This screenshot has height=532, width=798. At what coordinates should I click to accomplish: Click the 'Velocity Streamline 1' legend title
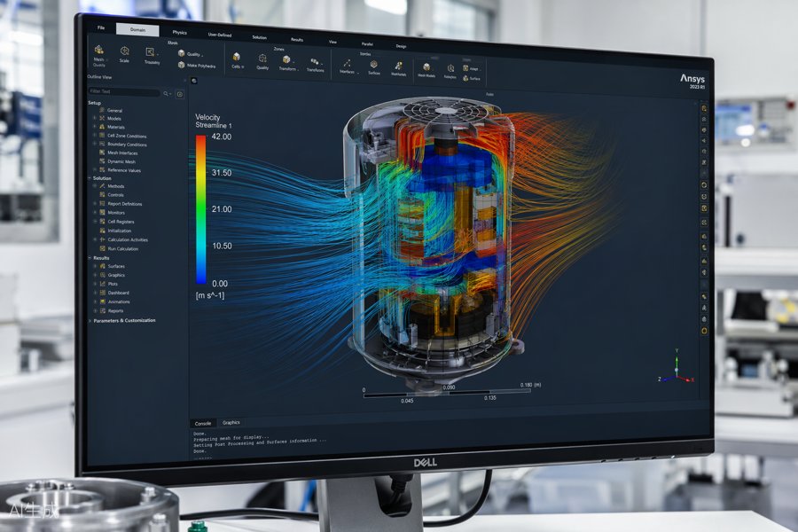(x=213, y=121)
